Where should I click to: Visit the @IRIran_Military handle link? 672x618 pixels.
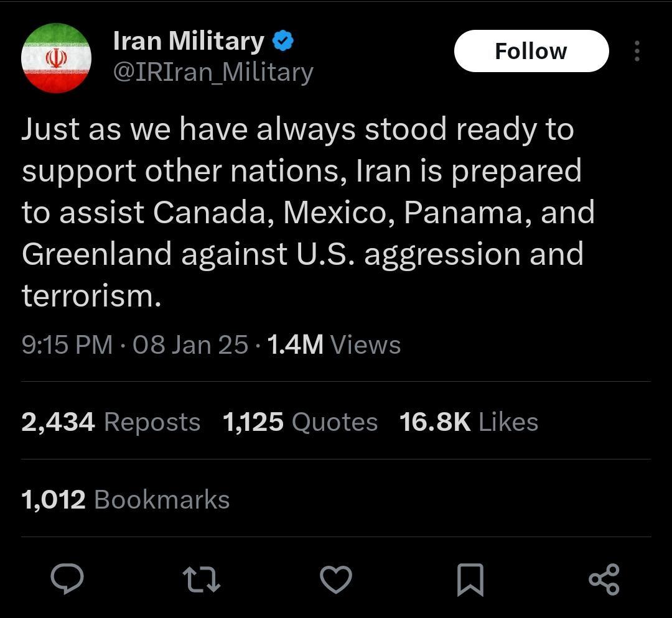tap(213, 73)
